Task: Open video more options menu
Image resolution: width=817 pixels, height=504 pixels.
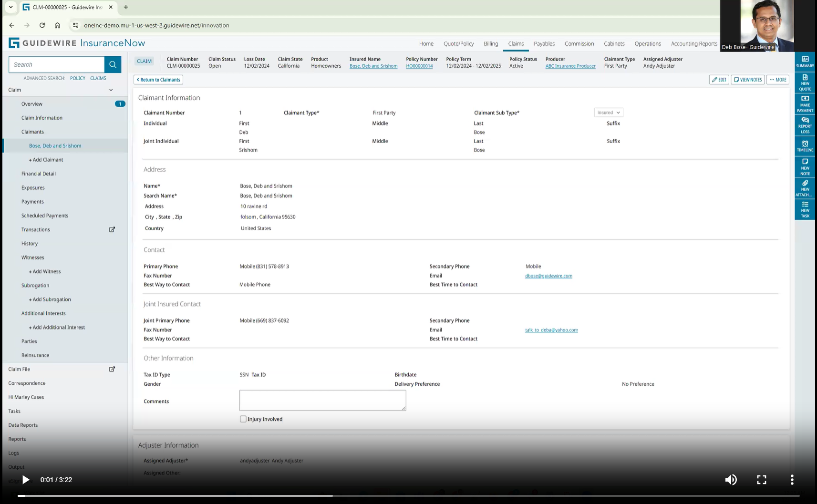Action: 792,480
